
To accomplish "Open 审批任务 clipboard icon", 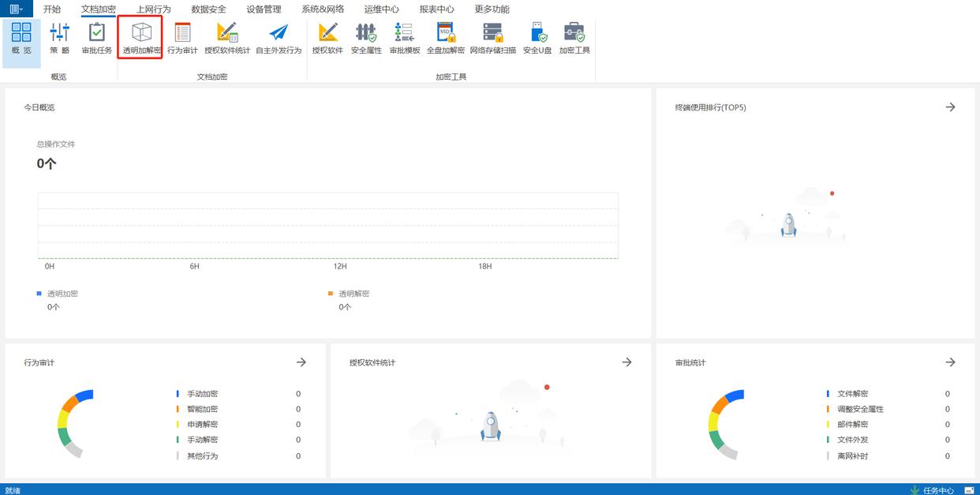I will coord(96,38).
